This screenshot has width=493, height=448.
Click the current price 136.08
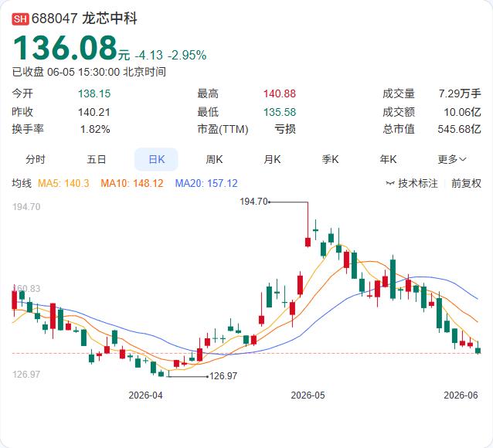click(x=65, y=48)
